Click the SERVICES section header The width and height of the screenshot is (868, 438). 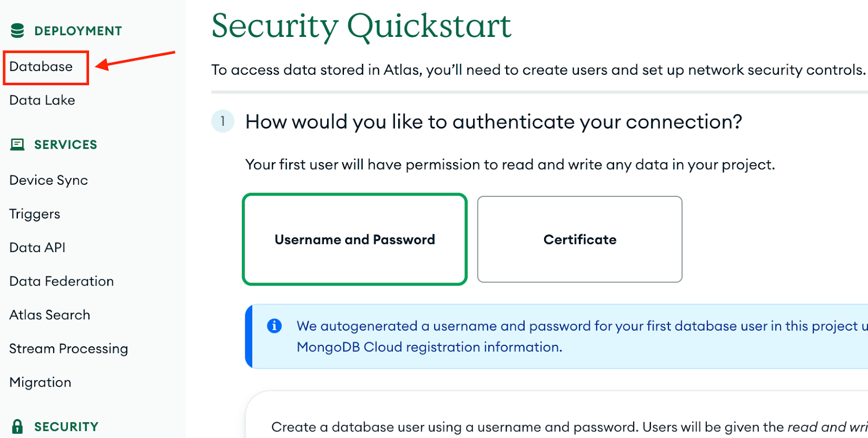click(x=66, y=144)
